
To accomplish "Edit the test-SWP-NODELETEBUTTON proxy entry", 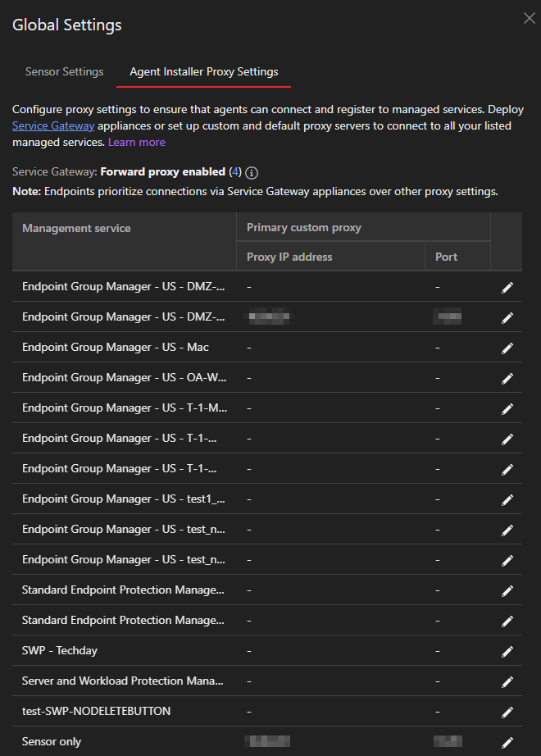I will click(x=507, y=712).
